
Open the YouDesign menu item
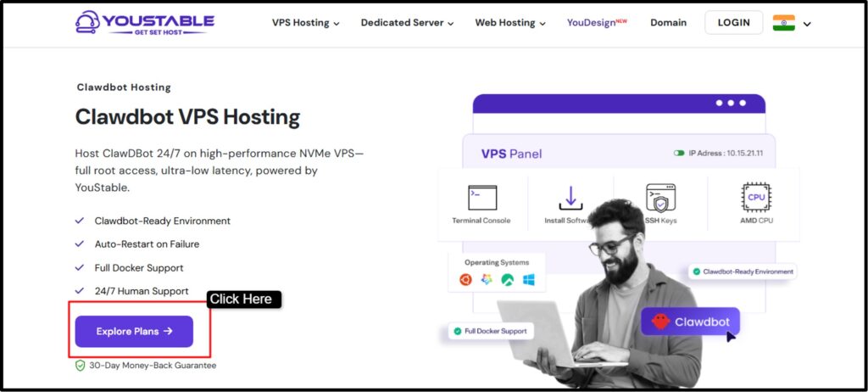[x=597, y=23]
